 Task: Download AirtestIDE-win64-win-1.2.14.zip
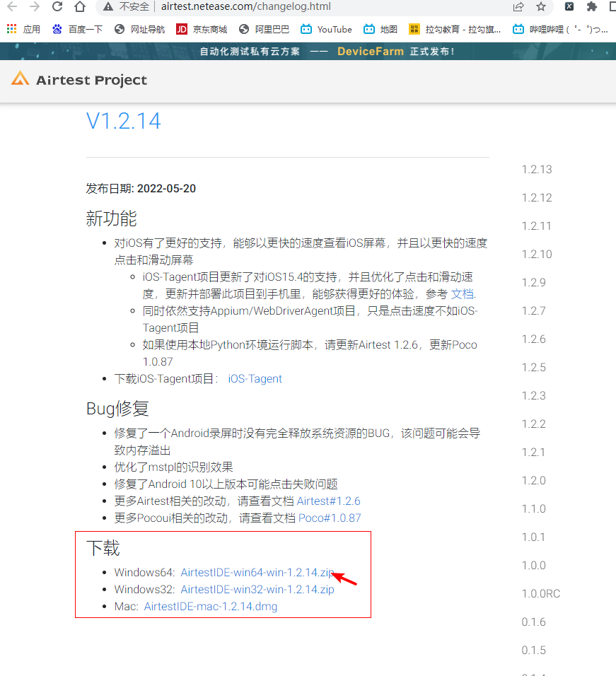(x=257, y=572)
